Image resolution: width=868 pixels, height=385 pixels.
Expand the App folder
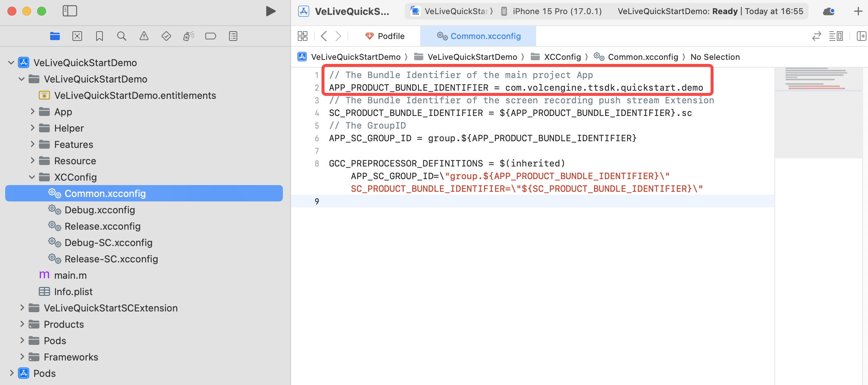point(32,111)
